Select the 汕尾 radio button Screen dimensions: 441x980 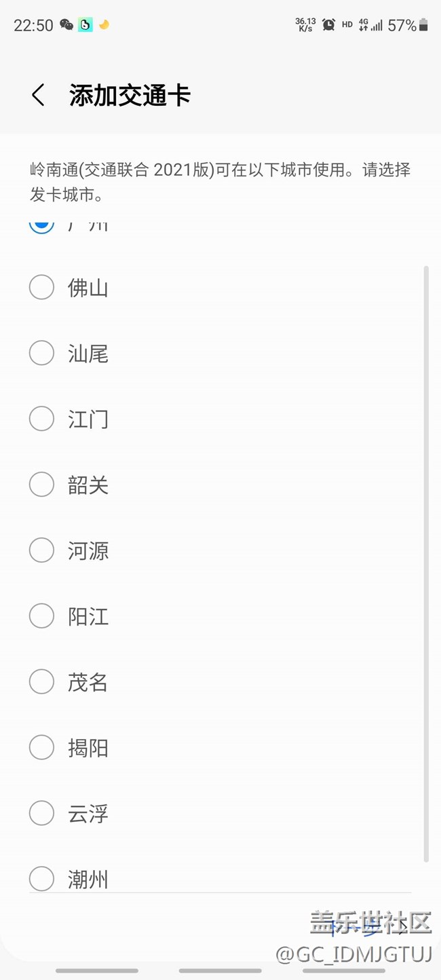41,353
